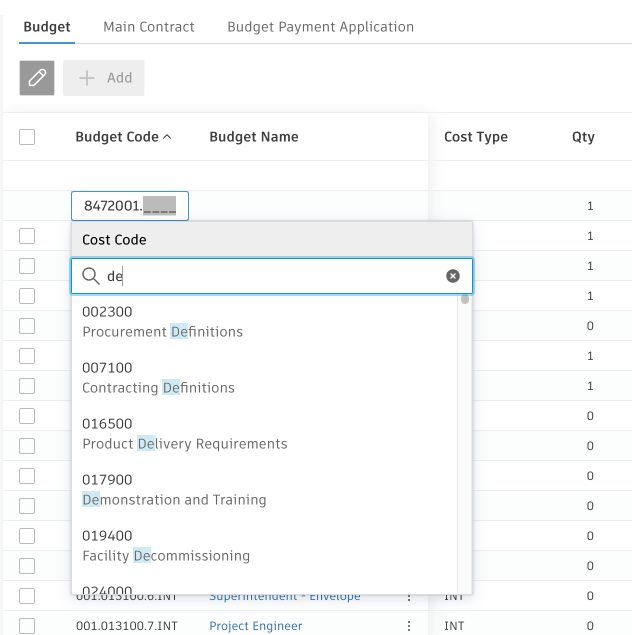Screen dimensions: 632x635
Task: Click INT cost type in Project Engineer row
Action: (454, 626)
